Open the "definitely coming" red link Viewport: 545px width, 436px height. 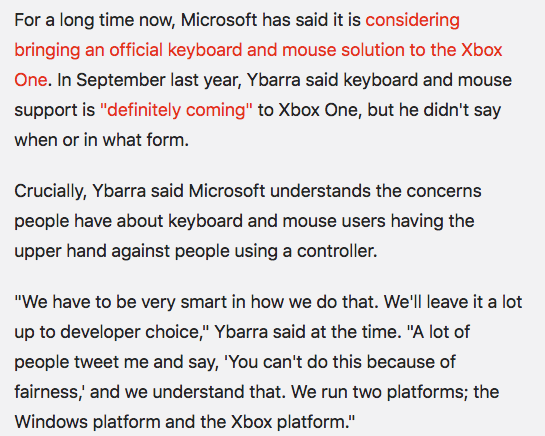click(x=176, y=110)
